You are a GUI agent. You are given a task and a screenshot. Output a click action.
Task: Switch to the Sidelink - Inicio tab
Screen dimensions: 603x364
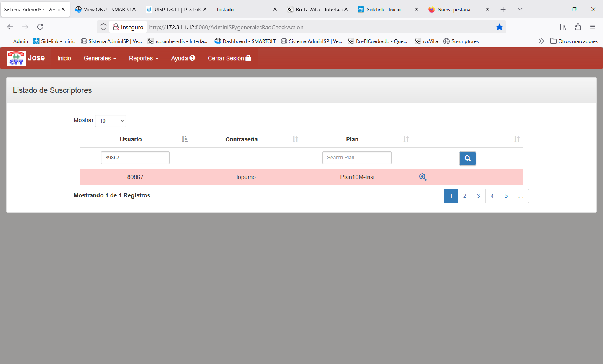[383, 9]
